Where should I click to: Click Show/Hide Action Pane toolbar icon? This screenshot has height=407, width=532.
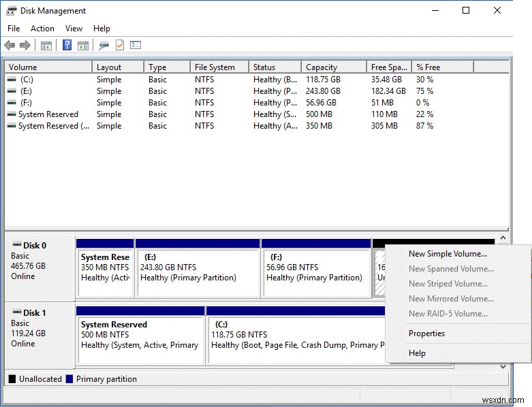coord(83,45)
